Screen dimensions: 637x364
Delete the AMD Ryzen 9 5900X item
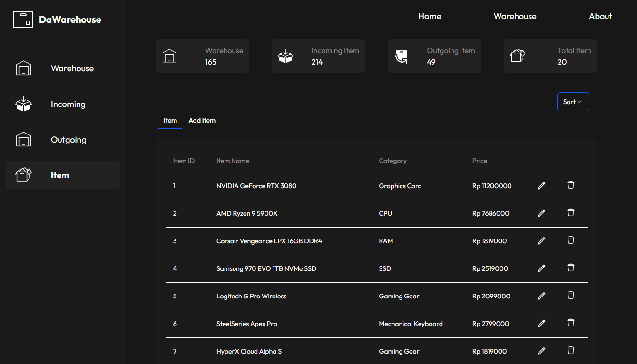(x=571, y=212)
